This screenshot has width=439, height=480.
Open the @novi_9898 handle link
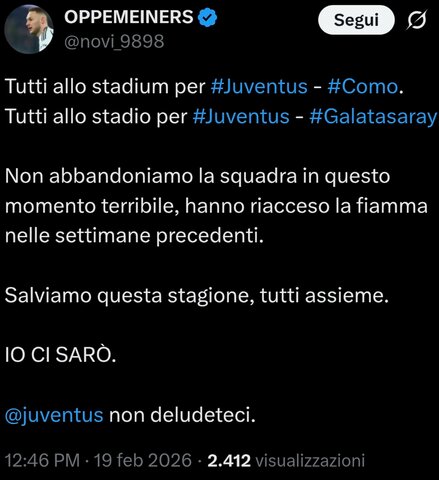coord(114,42)
